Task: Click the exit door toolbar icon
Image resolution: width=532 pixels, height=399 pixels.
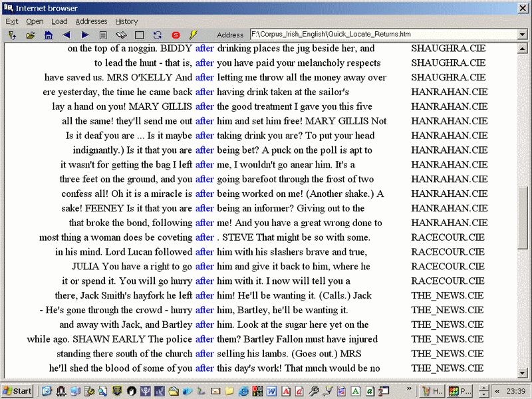Action: pyautogui.click(x=12, y=35)
